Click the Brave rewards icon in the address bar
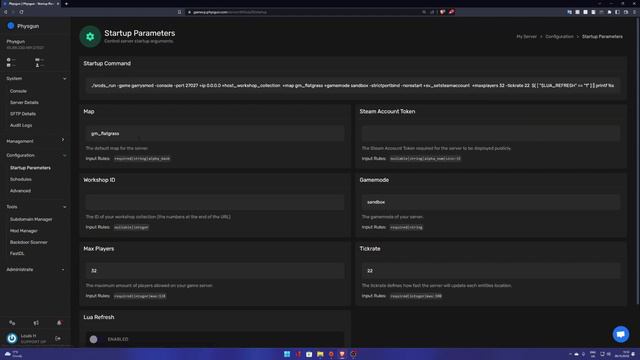 451,12
